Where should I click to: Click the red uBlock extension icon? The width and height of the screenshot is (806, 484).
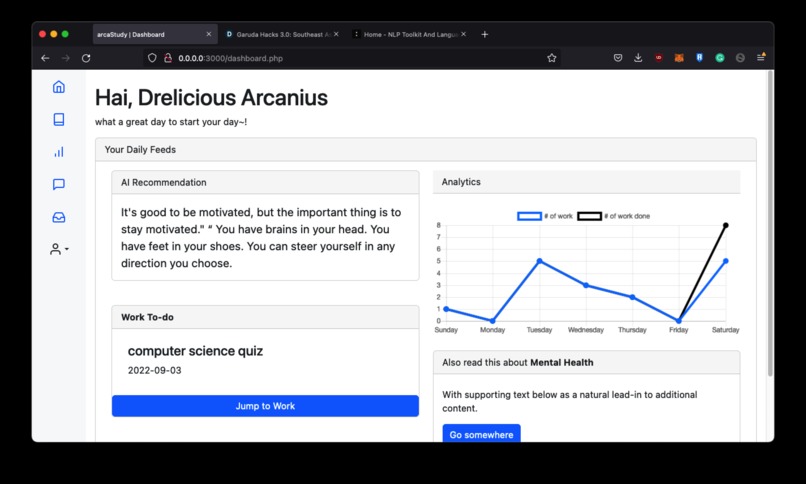tap(658, 58)
